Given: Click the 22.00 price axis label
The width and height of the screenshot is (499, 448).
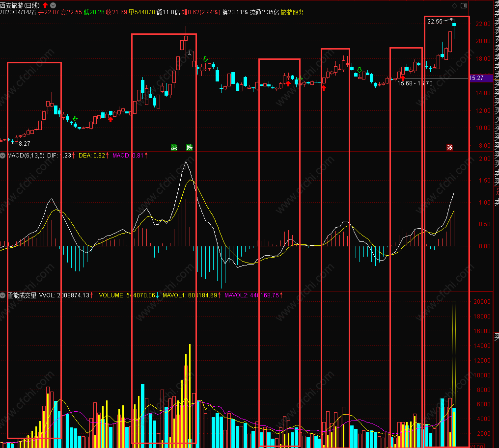Looking at the screenshot, I should pos(483,24).
